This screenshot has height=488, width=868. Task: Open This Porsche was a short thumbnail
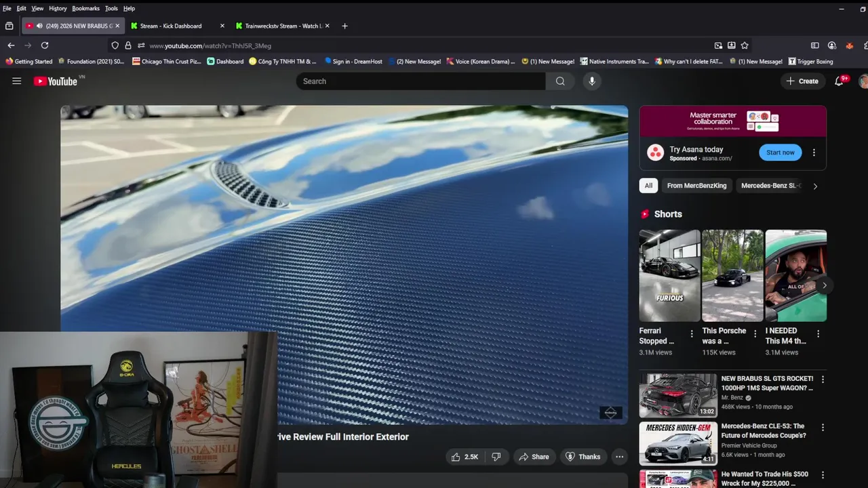pyautogui.click(x=732, y=275)
